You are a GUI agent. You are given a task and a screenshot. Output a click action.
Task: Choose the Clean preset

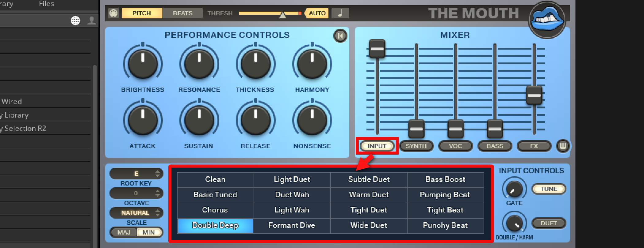(215, 180)
